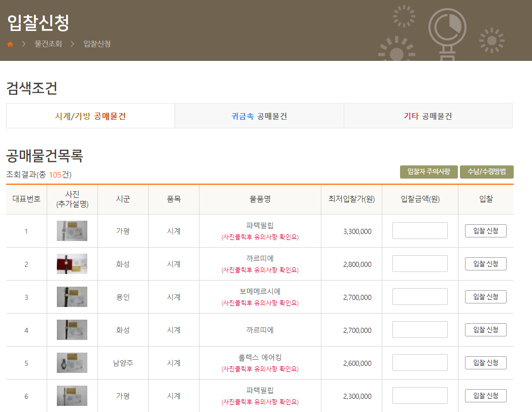
Task: Select the result count 105
Action: click(55, 175)
